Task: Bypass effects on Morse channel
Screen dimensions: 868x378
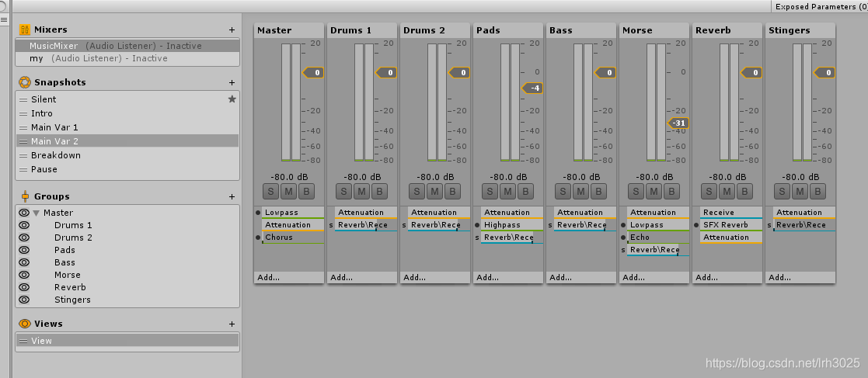Action: coord(671,192)
